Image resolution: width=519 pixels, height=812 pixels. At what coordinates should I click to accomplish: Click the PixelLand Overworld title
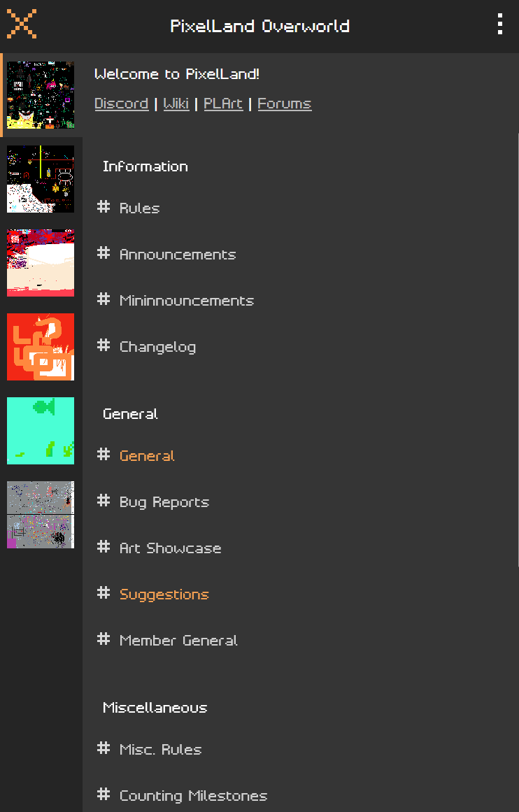click(x=260, y=26)
